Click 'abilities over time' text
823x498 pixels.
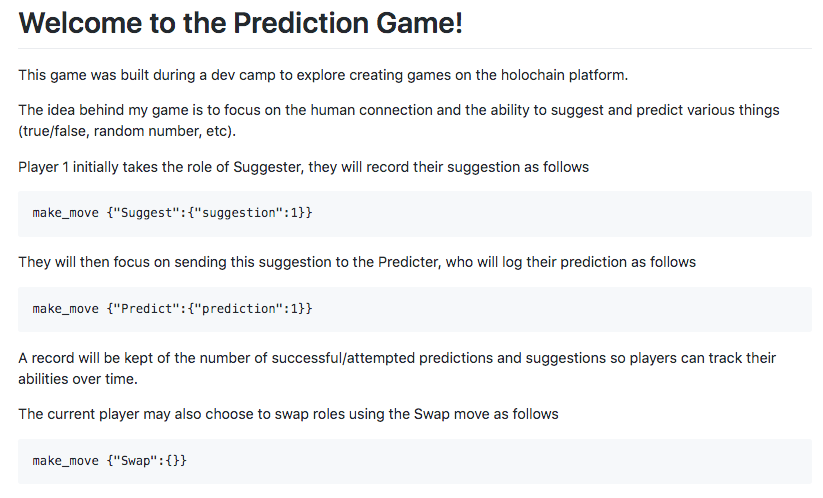coord(76,379)
